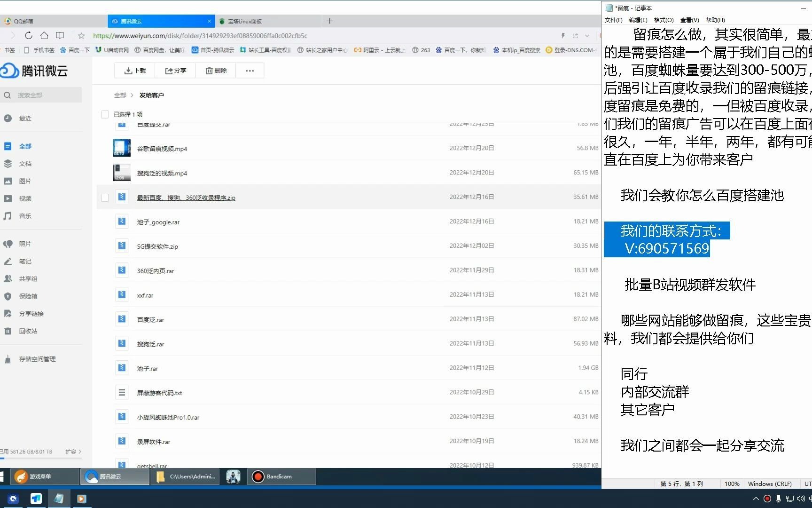Screen dimensions: 812x508
Task: Open 百度一下 bookmark
Action: click(75, 50)
